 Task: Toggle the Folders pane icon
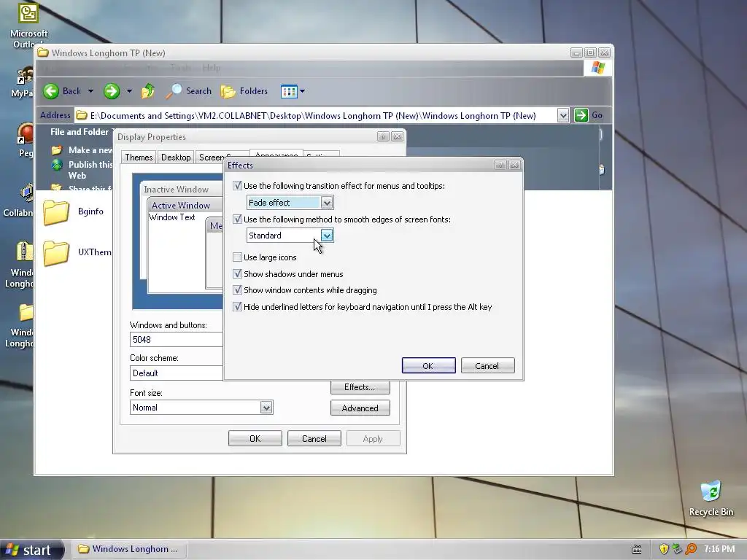tap(228, 91)
